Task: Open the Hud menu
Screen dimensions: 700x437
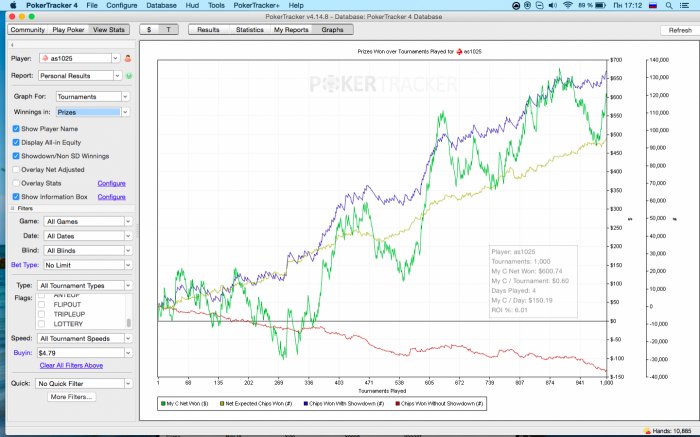Action: click(x=192, y=5)
